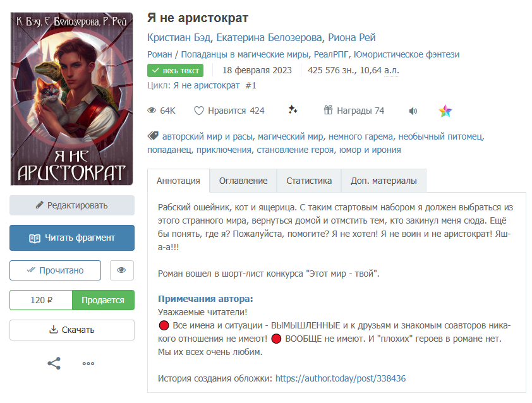Click the gift icon for Награды

click(328, 110)
